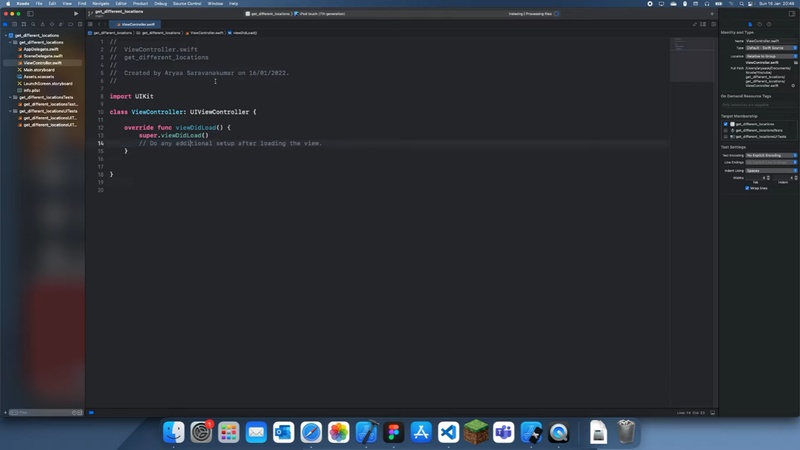
Task: Open the Source Control menu
Action: [187, 4]
